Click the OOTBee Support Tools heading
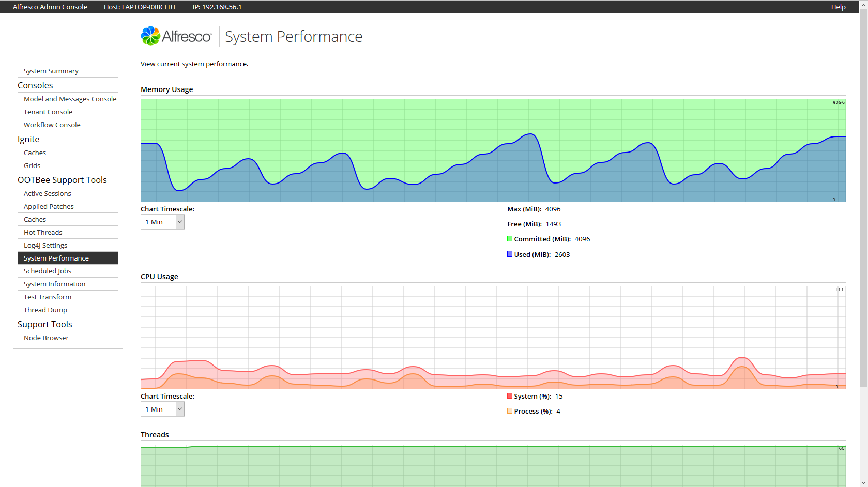Image resolution: width=868 pixels, height=487 pixels. coord(62,180)
